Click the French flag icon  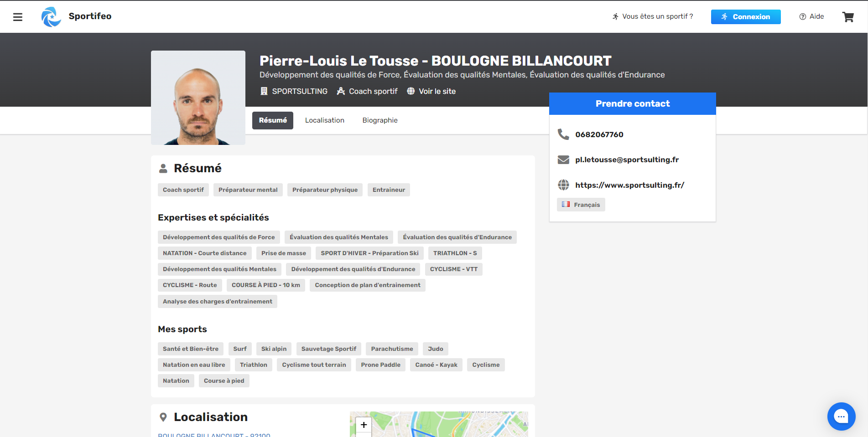566,205
